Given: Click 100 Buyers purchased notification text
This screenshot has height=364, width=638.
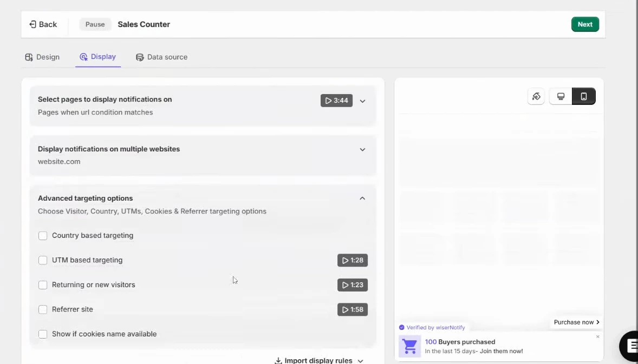Looking at the screenshot, I should coord(460,342).
